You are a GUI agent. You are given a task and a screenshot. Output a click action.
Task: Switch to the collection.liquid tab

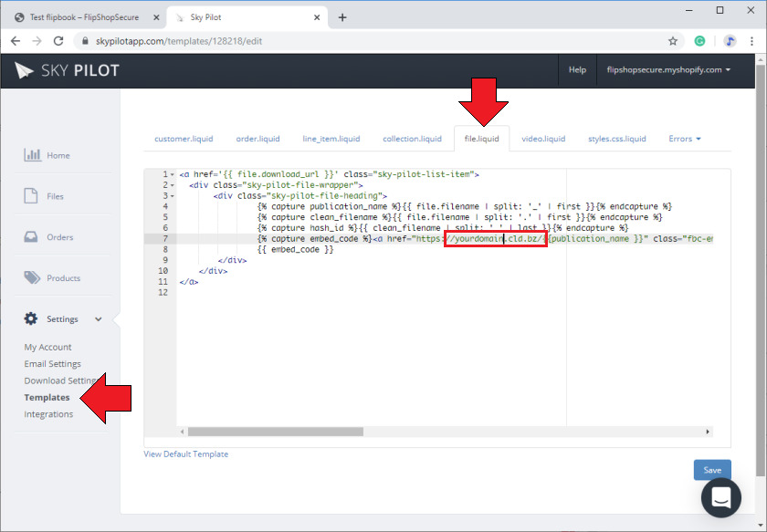click(412, 139)
